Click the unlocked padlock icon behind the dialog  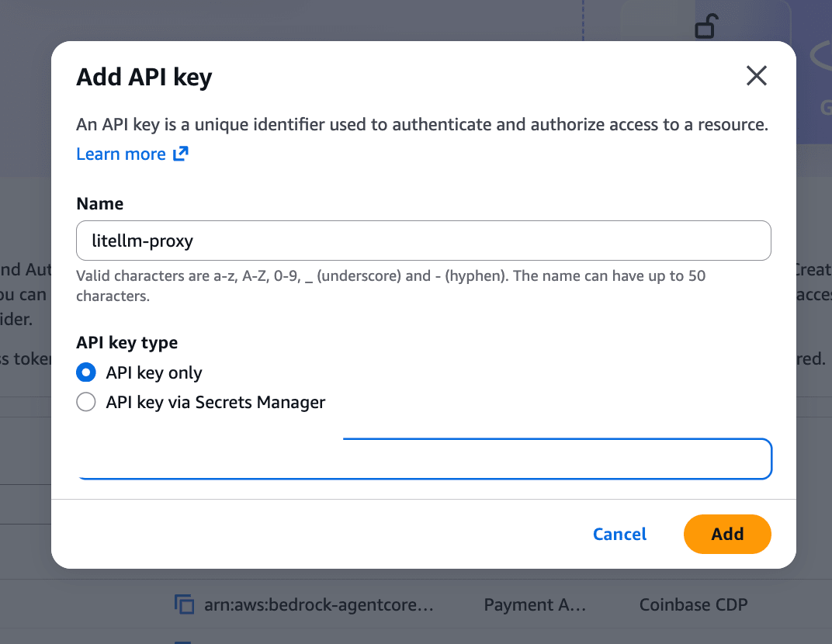[706, 26]
